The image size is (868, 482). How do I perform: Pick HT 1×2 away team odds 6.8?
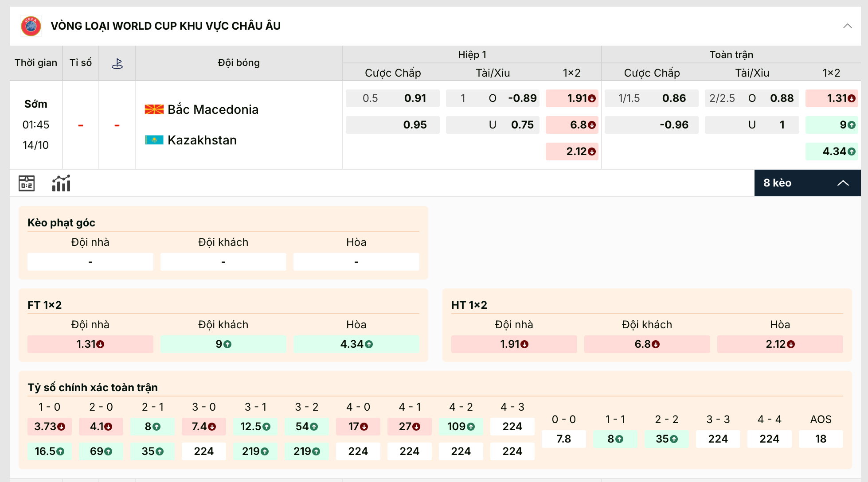pyautogui.click(x=647, y=344)
